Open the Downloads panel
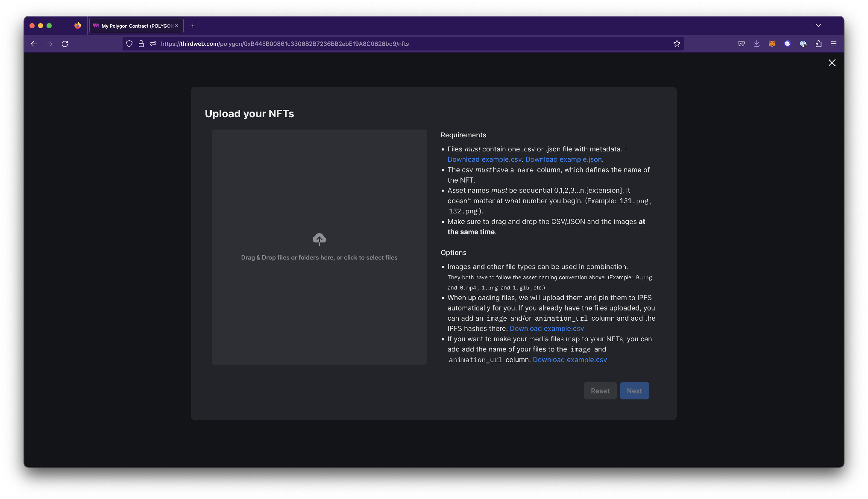 pyautogui.click(x=757, y=44)
